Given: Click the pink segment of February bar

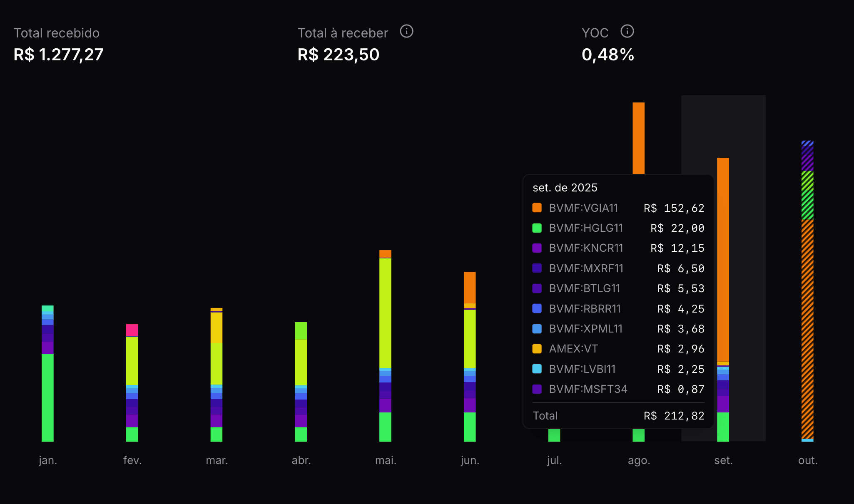Looking at the screenshot, I should tap(132, 330).
